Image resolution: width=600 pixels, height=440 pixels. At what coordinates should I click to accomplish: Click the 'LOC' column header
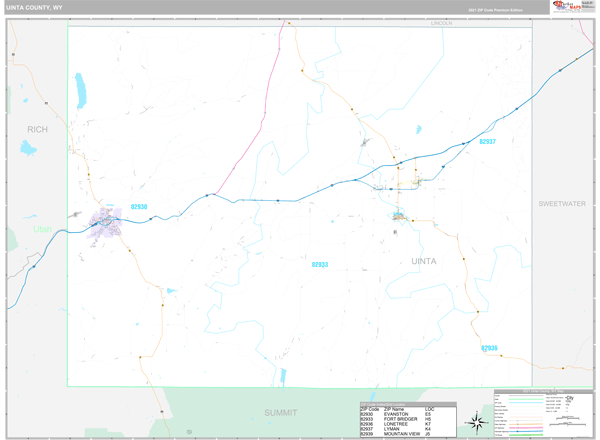(429, 409)
